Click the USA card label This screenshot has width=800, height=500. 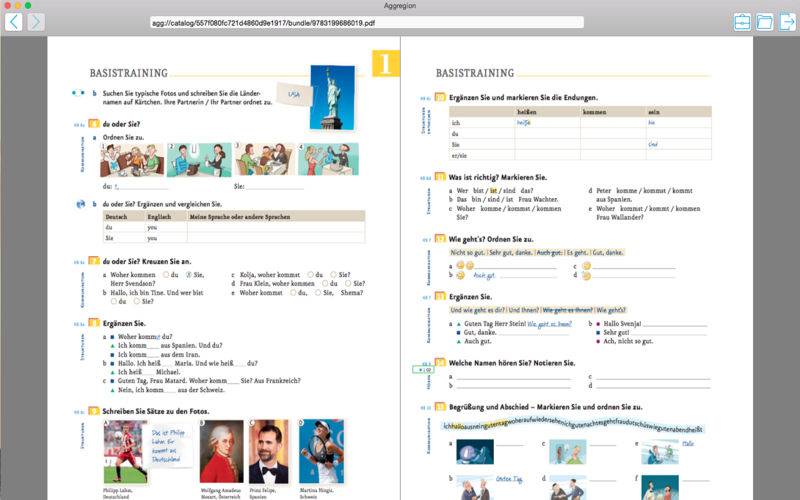pos(294,94)
